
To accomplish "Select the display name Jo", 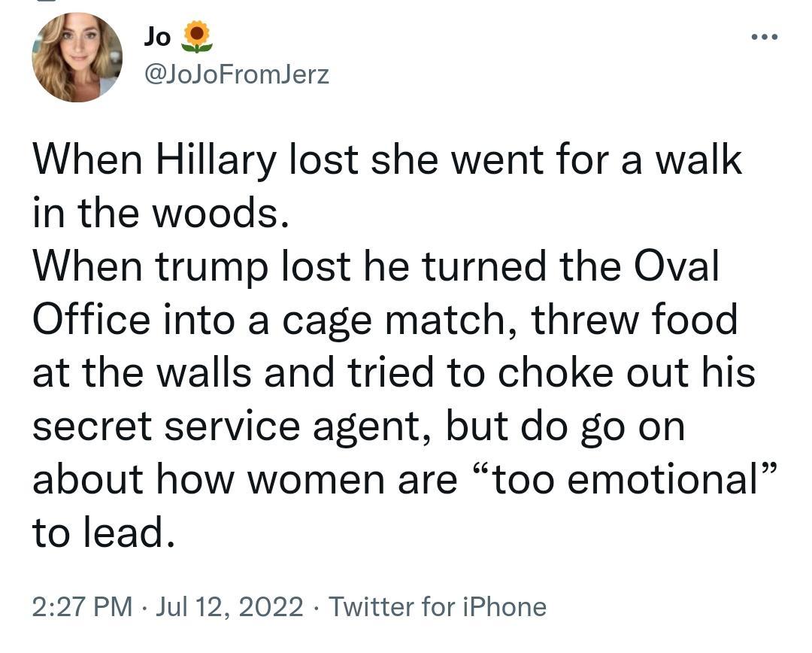I will pyautogui.click(x=156, y=35).
